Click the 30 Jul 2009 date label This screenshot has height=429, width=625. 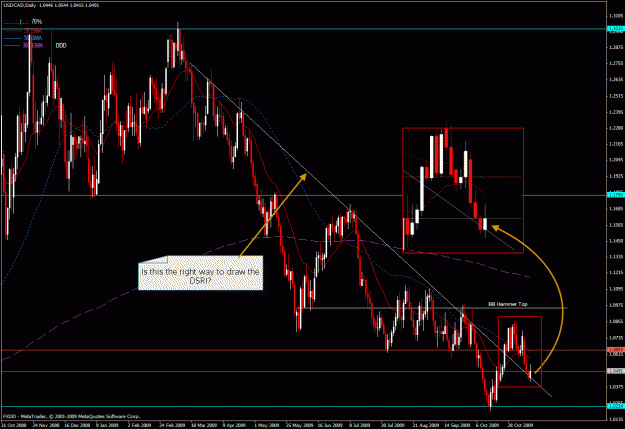pyautogui.click(x=393, y=425)
